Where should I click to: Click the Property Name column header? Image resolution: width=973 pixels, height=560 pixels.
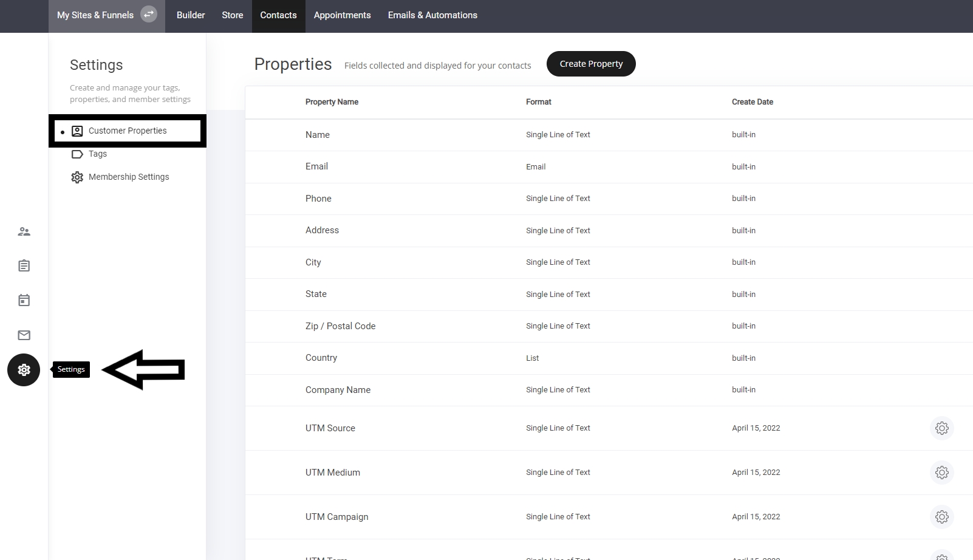pos(332,102)
